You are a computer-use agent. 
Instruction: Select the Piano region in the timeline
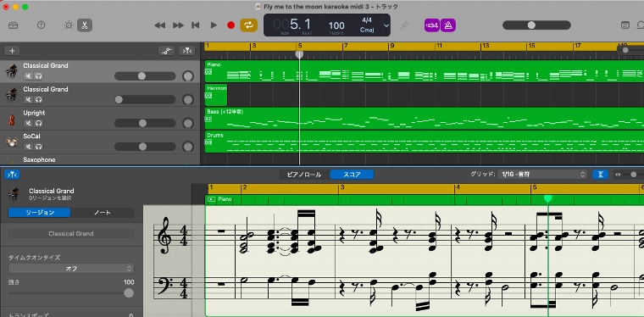click(x=424, y=71)
